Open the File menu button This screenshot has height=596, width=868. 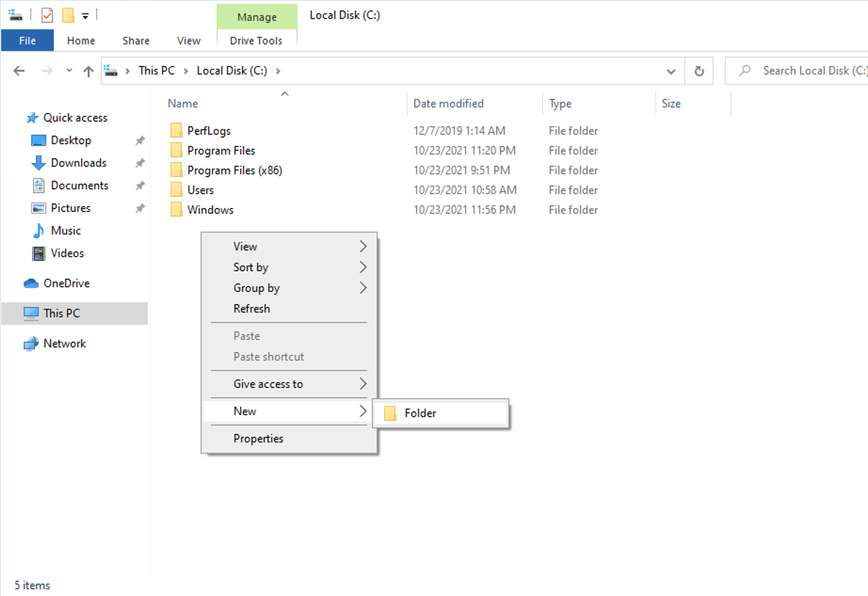(27, 41)
